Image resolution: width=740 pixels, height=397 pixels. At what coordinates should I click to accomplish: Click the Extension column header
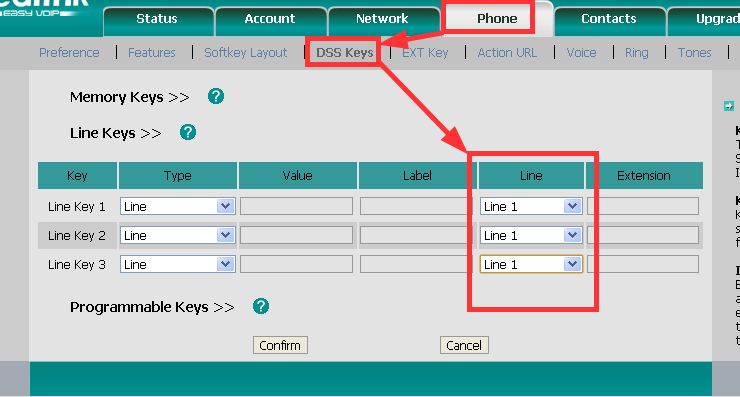644,176
